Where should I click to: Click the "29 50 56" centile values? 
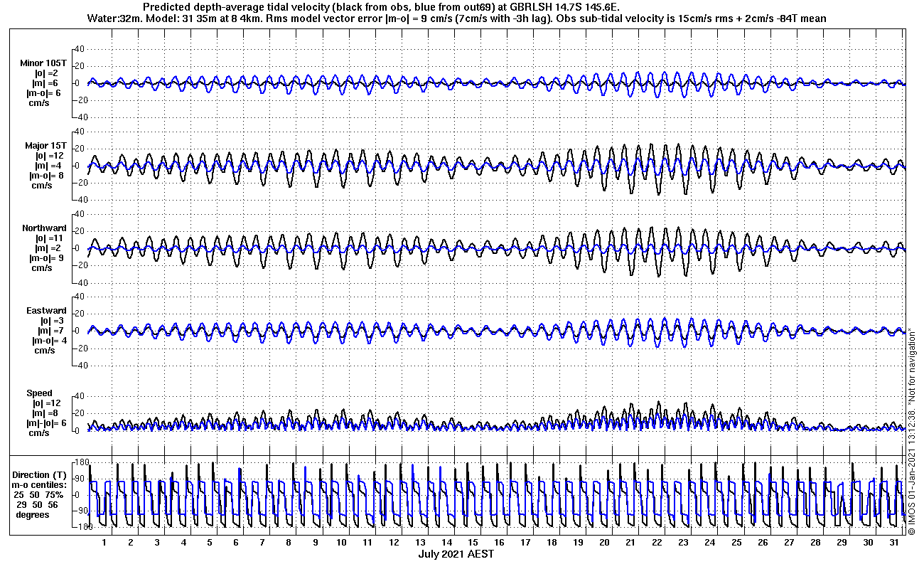[x=38, y=504]
